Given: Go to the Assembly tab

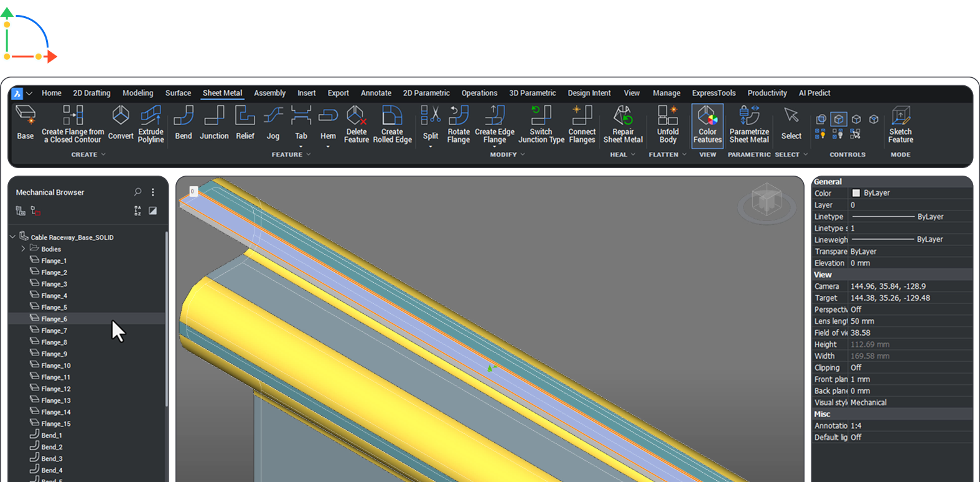Looking at the screenshot, I should 270,93.
